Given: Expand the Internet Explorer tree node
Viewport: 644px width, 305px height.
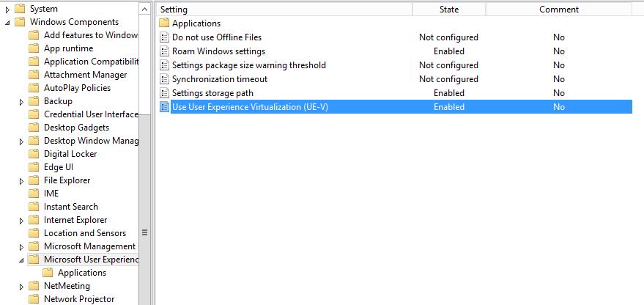Looking at the screenshot, I should (22, 220).
